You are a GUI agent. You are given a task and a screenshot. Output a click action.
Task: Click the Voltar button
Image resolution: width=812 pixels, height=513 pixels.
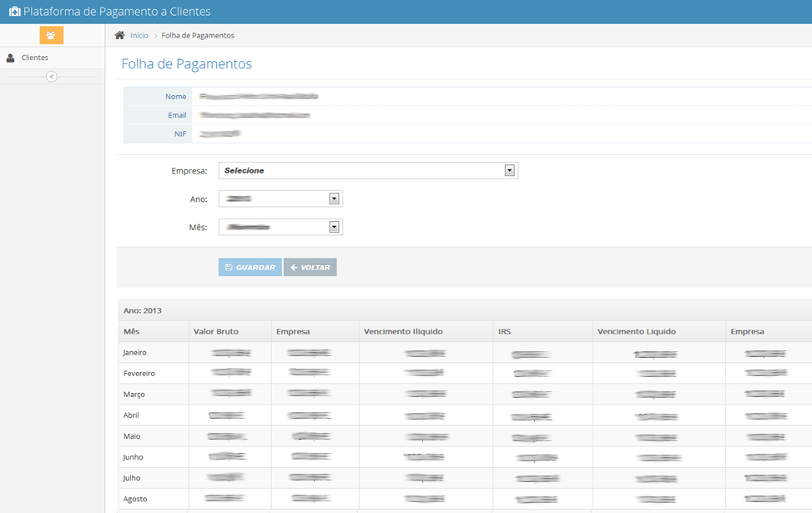[310, 267]
